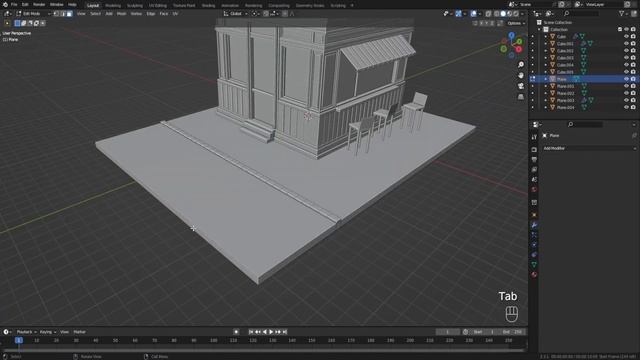Open the Add Modifier dropdown
This screenshot has width=640, height=360.
589,149
